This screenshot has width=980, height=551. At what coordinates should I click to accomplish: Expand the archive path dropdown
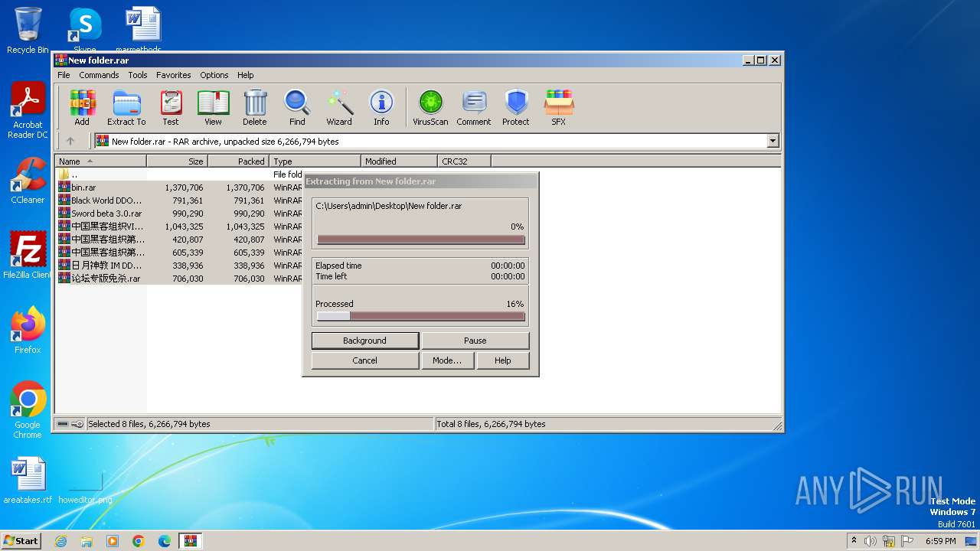click(773, 141)
